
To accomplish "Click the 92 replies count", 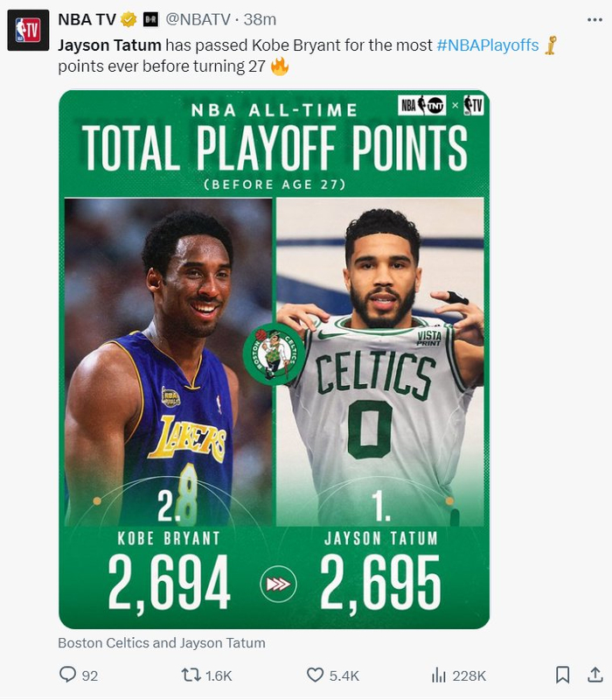I will tap(89, 675).
